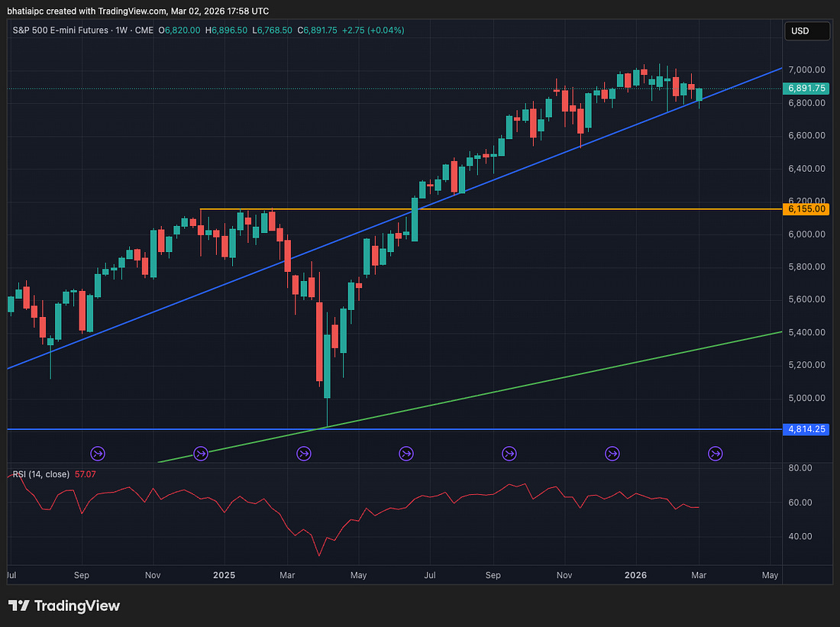Select the high value H6,896.50

point(227,31)
